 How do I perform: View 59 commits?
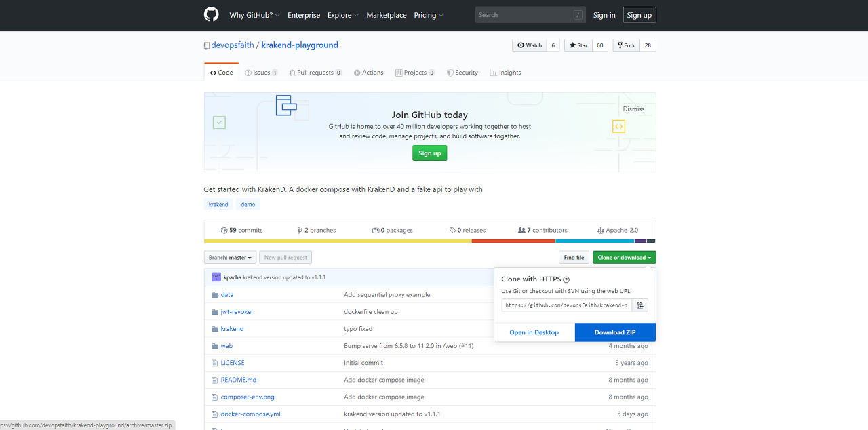pos(242,231)
